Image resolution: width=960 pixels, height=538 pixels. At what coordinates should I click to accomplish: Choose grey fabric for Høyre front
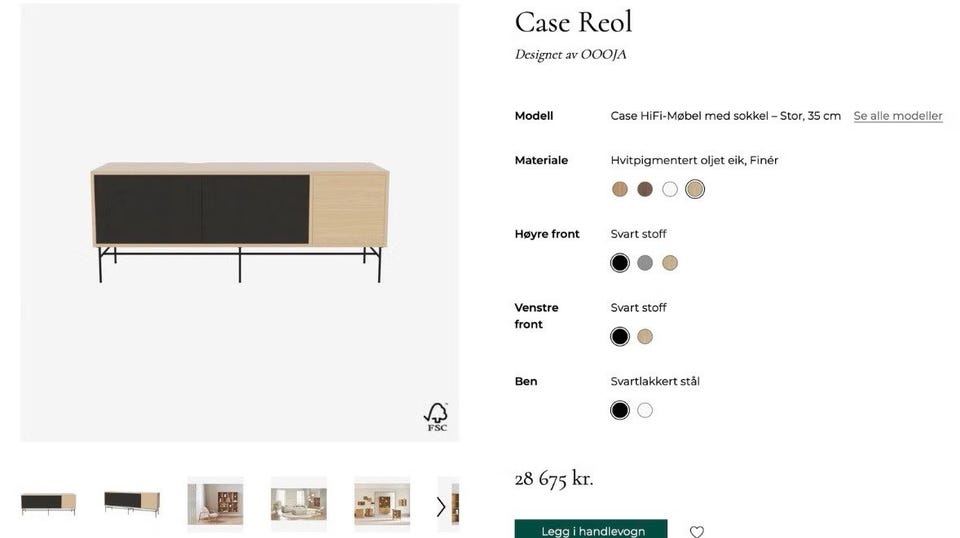click(645, 263)
